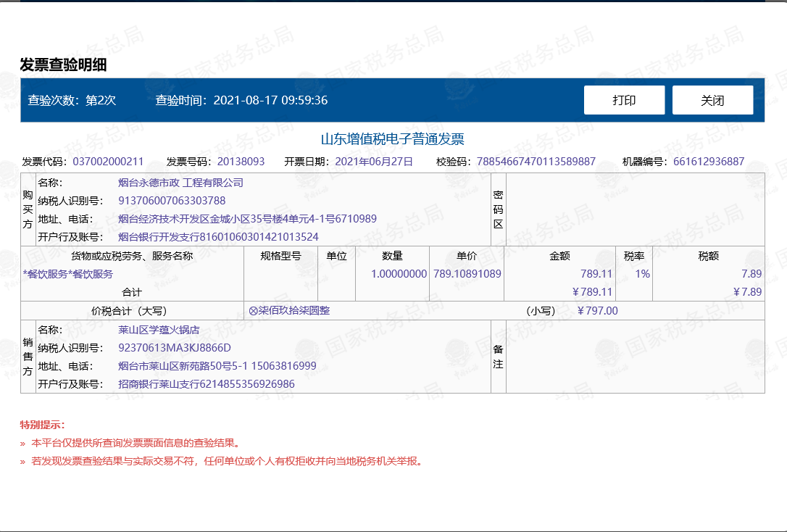This screenshot has height=532, width=787.
Task: Select the notice about 向当地税务机关举报
Action: click(227, 461)
